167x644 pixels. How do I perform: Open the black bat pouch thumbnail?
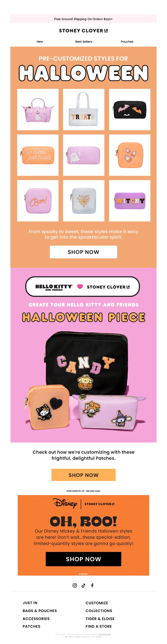coord(130,109)
